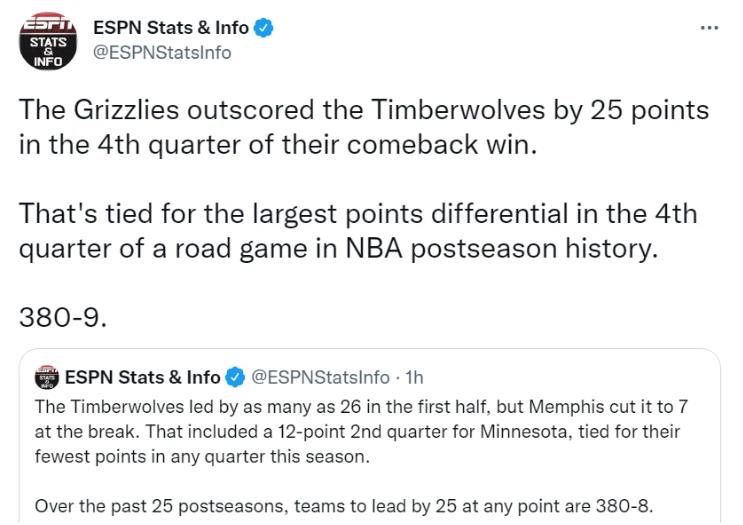The width and height of the screenshot is (743, 525).
Task: Open the quoted tweet author name
Action: point(143,378)
